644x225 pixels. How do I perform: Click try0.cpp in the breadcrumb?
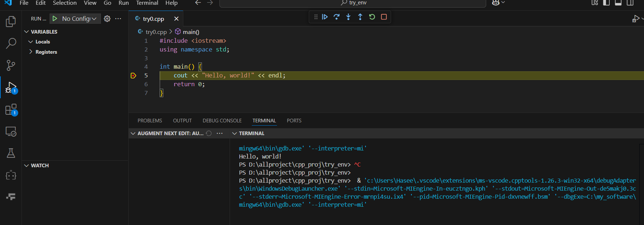[156, 32]
